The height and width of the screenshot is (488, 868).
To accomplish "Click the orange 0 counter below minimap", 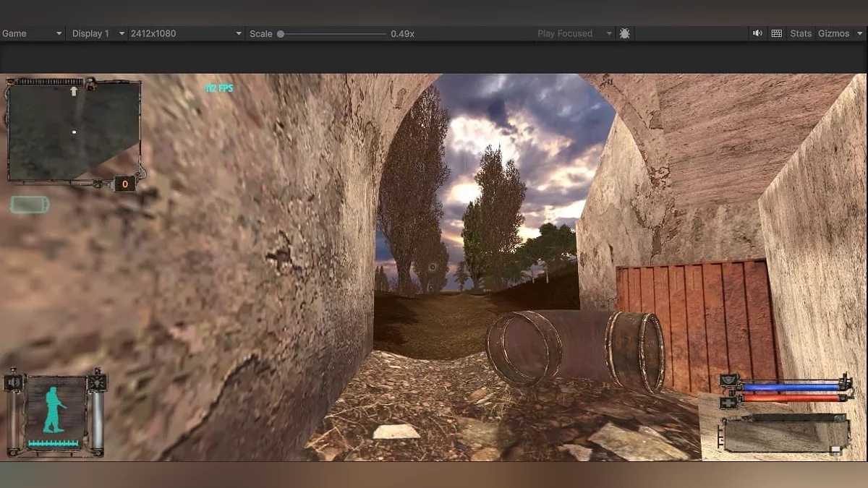I will click(124, 184).
